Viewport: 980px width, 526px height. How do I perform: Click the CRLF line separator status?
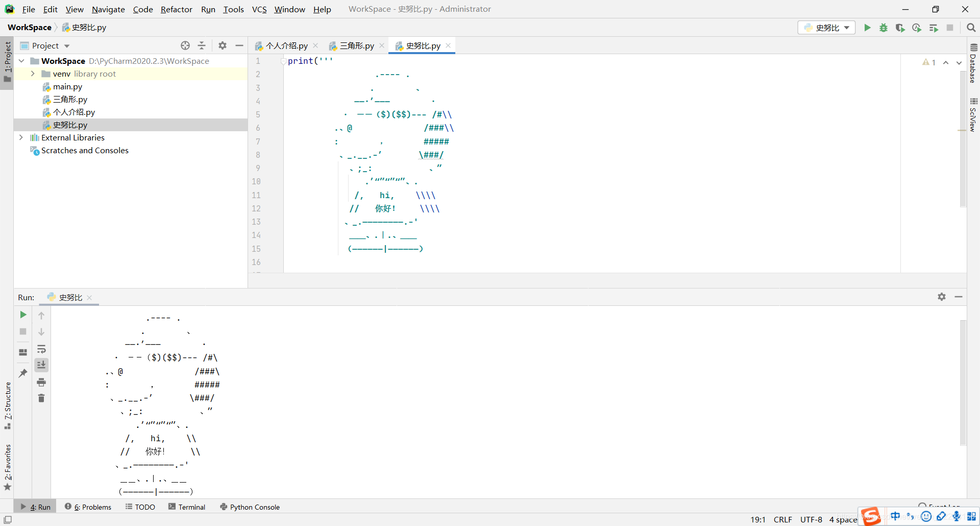782,519
